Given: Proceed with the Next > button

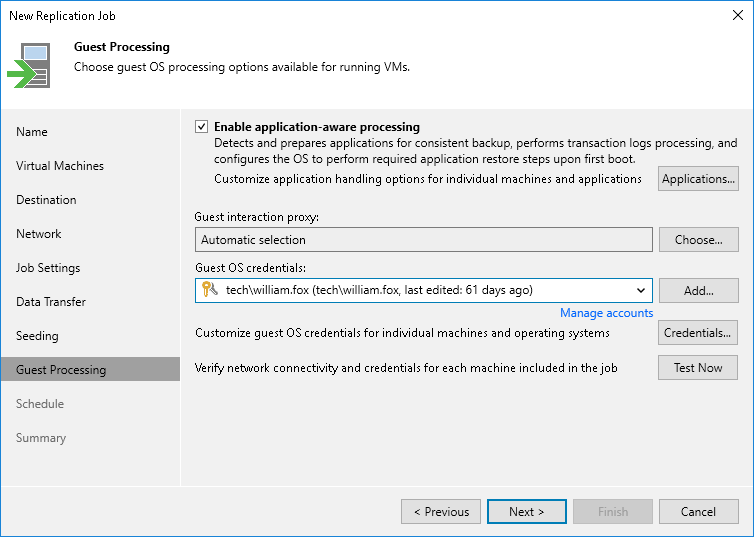Looking at the screenshot, I should (x=526, y=512).
